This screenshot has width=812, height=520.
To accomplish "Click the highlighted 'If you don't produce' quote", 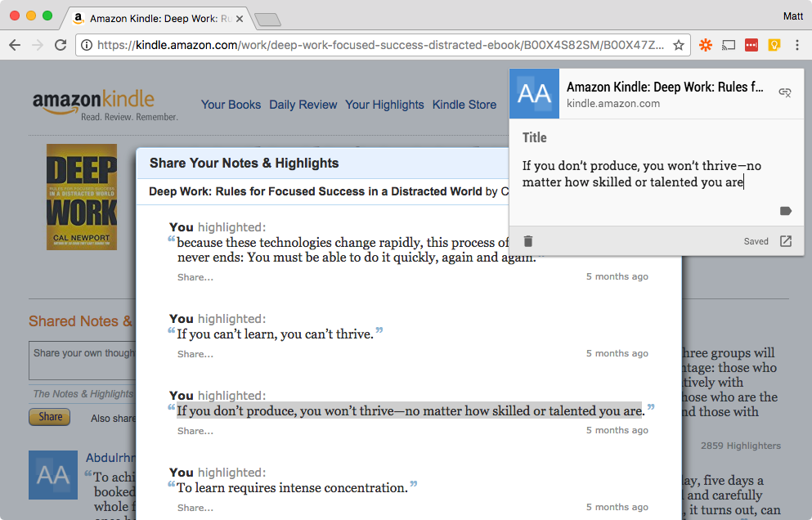I will pyautogui.click(x=410, y=410).
